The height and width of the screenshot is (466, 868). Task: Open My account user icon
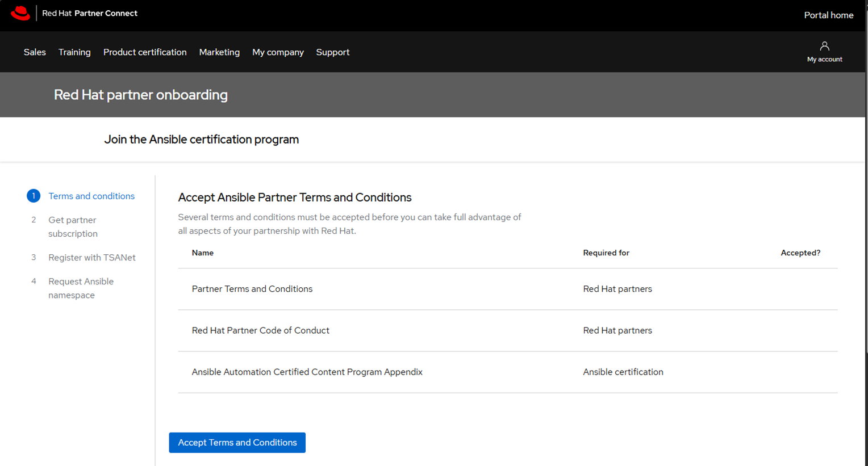(824, 47)
